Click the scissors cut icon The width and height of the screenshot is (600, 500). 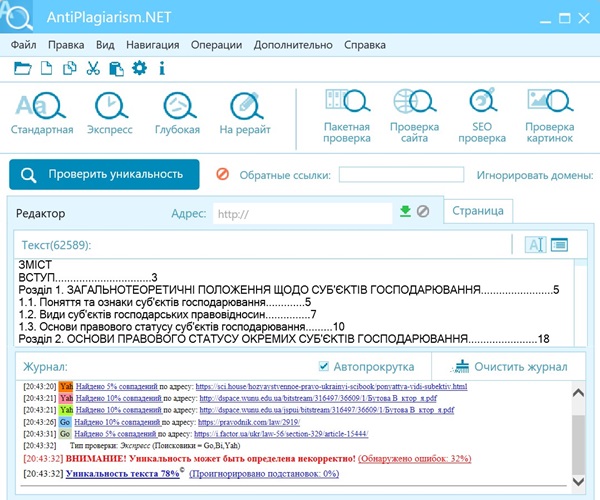pos(93,69)
